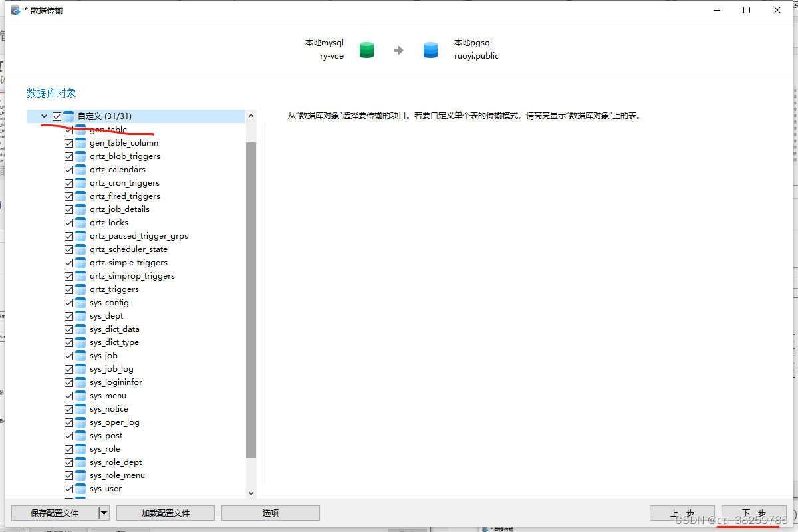Click the table icon for sys_dict_type
The width and height of the screenshot is (798, 532).
pos(80,342)
